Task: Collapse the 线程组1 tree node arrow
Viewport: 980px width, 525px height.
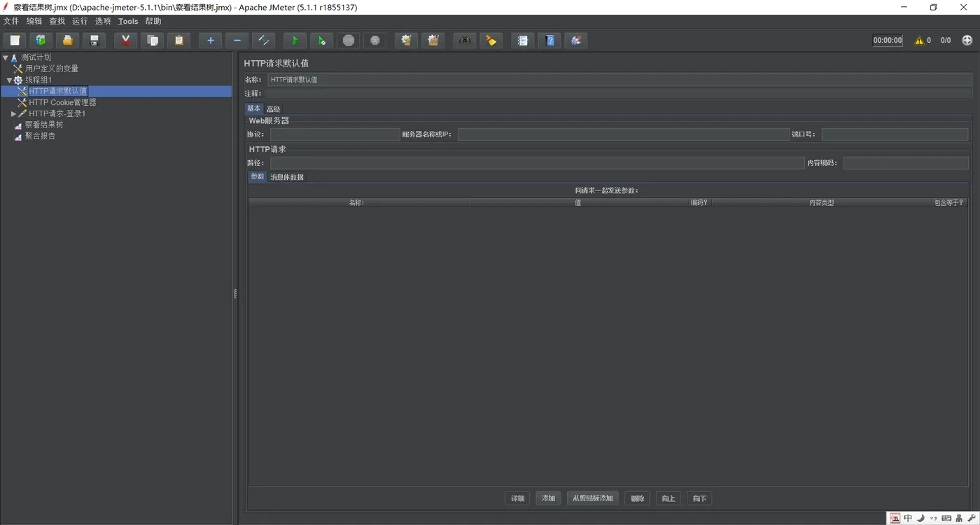Action: 9,80
